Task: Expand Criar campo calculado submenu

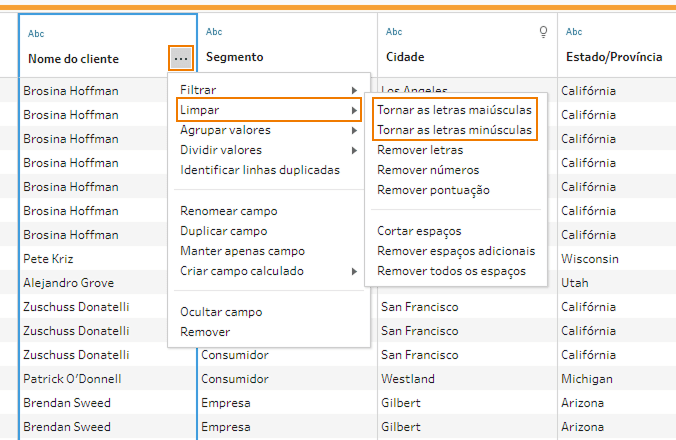Action: (268, 271)
